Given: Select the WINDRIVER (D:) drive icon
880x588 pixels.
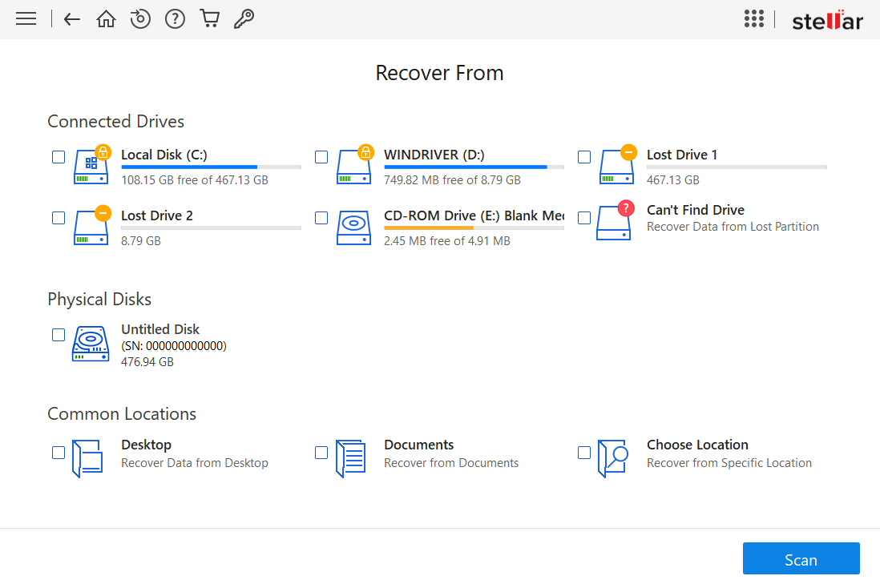Looking at the screenshot, I should 355,165.
